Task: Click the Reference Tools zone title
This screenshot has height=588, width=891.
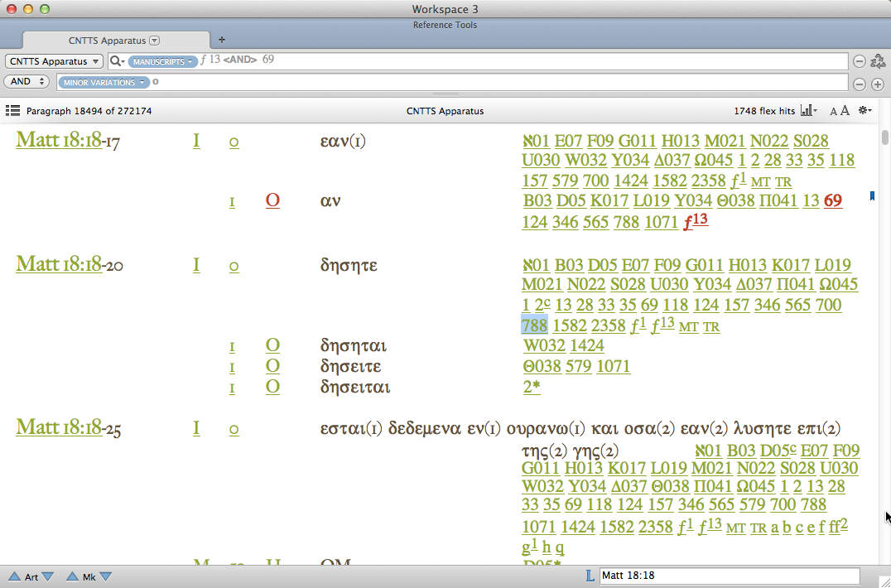Action: click(445, 25)
